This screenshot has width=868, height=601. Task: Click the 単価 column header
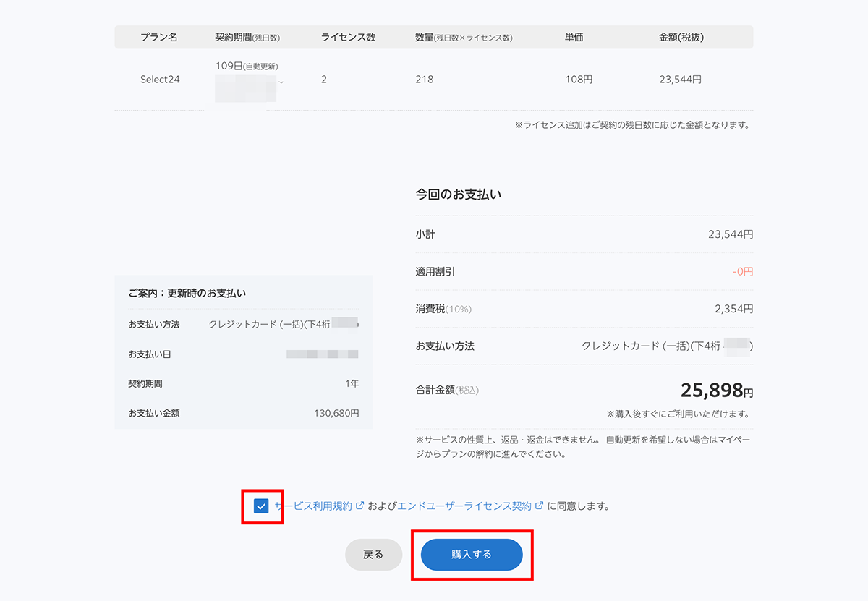[574, 37]
